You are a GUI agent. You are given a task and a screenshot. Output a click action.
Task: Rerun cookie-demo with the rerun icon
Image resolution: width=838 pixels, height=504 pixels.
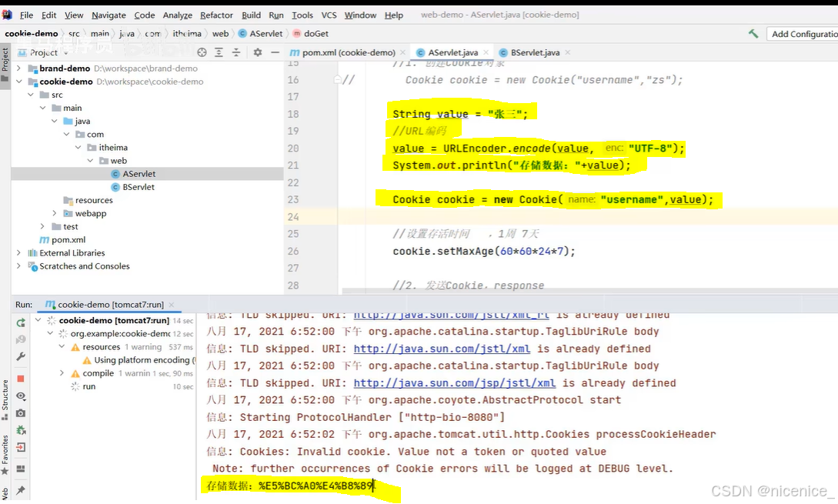pyautogui.click(x=21, y=322)
